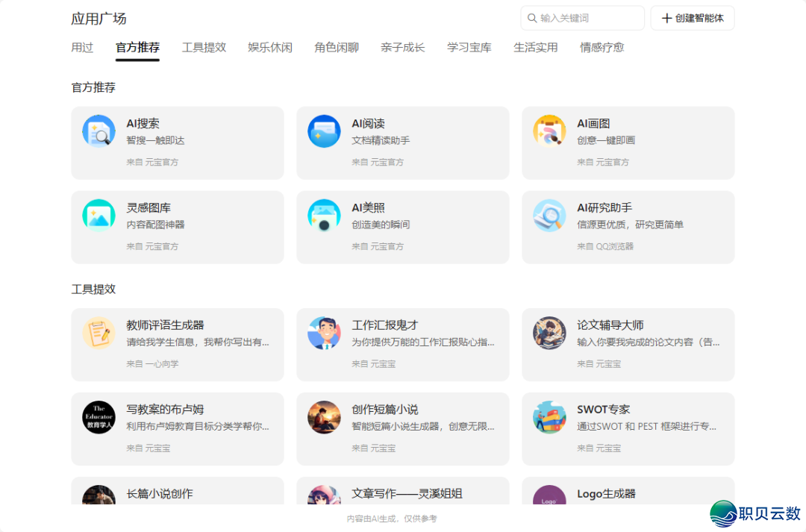This screenshot has width=806, height=532.
Task: Click the 来自 QQ浏览器 source text
Action: pos(605,247)
